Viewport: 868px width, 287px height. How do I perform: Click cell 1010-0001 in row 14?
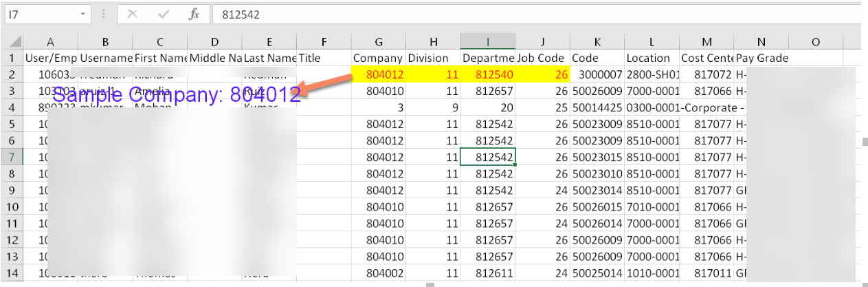click(x=652, y=273)
